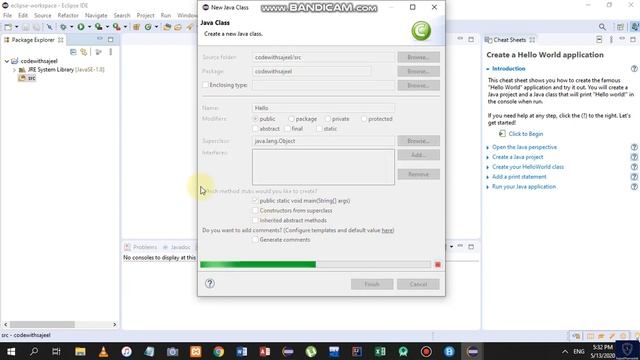640x360 pixels.
Task: Click the New toolbar icon in Eclipse
Action: 8,27
